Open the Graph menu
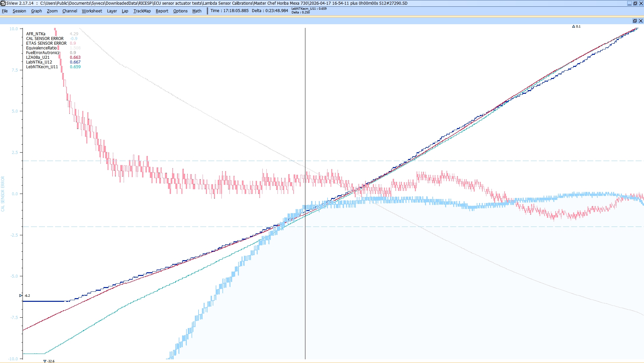The width and height of the screenshot is (644, 363). click(36, 11)
